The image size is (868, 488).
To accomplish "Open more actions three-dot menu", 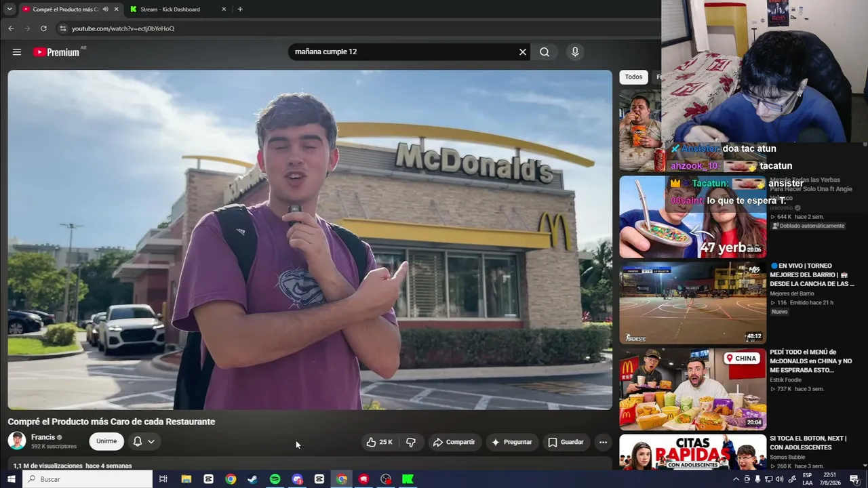I will tap(603, 442).
